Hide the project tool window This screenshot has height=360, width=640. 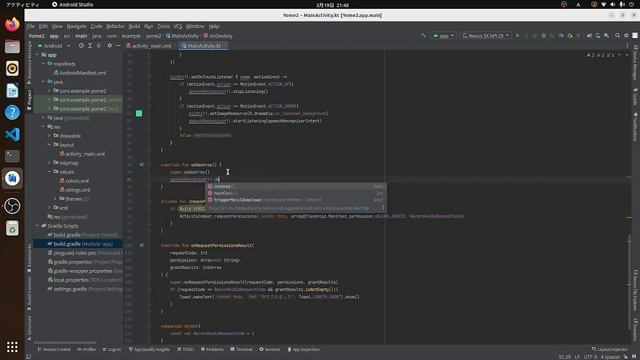118,46
